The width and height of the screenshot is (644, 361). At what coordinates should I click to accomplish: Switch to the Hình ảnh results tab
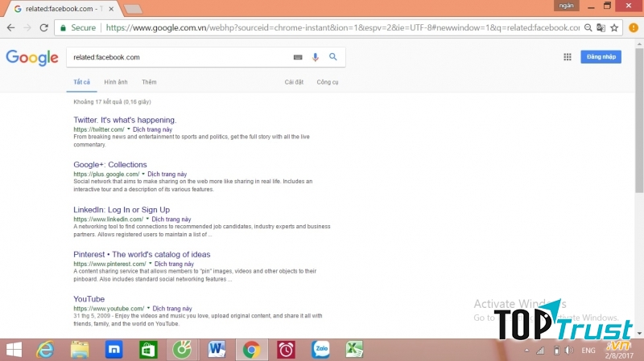pos(116,82)
